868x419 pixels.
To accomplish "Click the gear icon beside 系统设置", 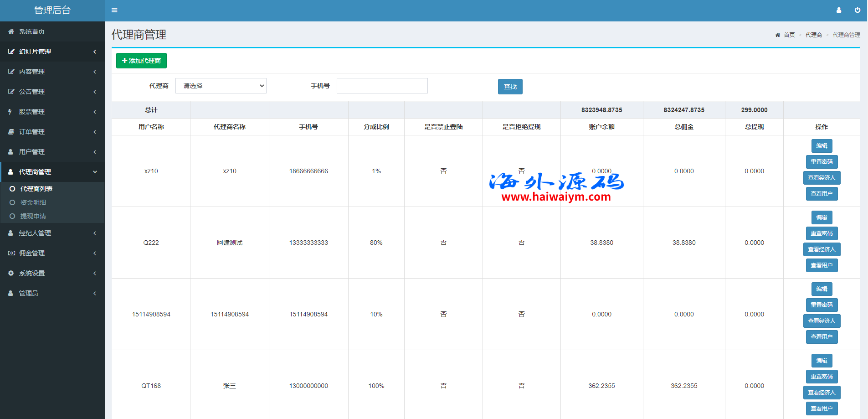I will tap(11, 273).
